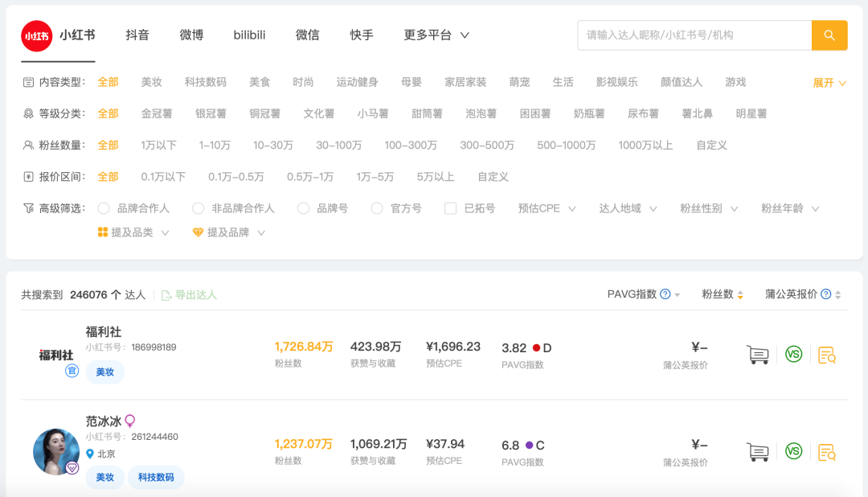
Task: Click VS compare icon for 范冰冰
Action: point(794,451)
